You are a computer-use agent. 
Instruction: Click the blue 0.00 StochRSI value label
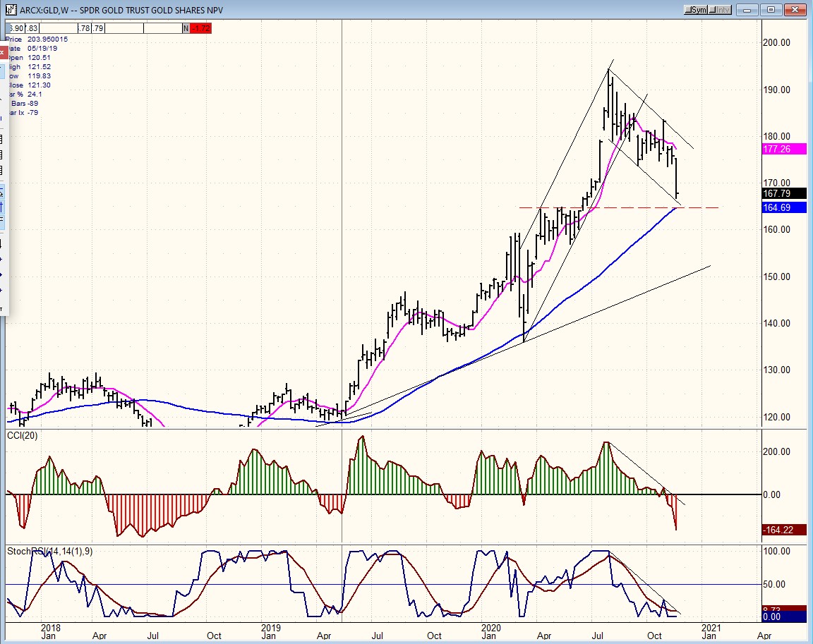pos(784,617)
